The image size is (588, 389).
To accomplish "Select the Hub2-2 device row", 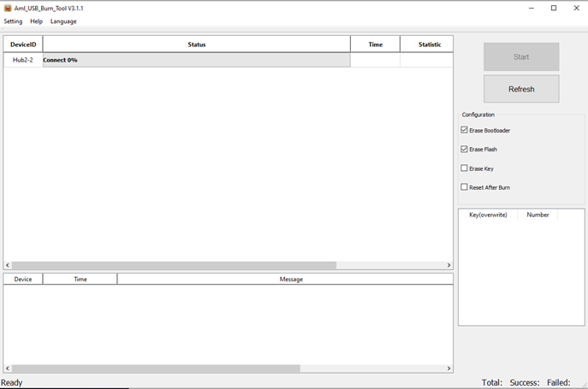I will [23, 60].
